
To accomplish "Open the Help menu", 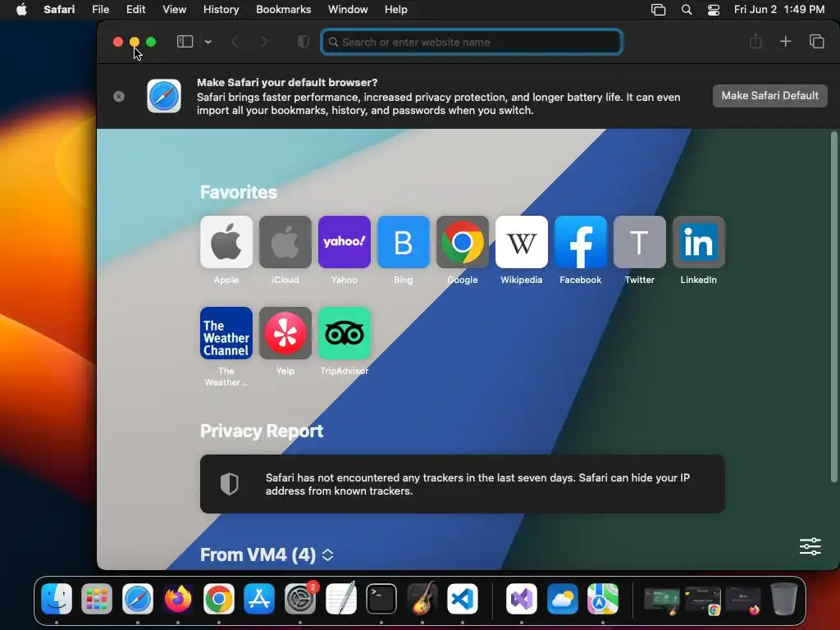I will [396, 10].
